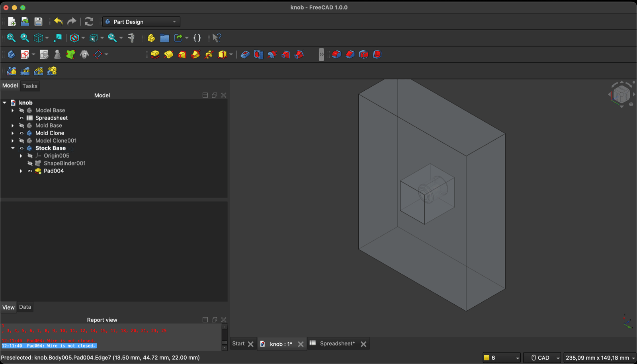Select the Mold Clone tree row

click(50, 133)
